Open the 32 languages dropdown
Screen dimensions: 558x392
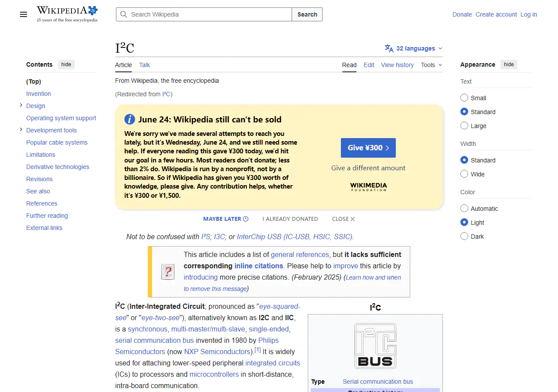[x=413, y=48]
